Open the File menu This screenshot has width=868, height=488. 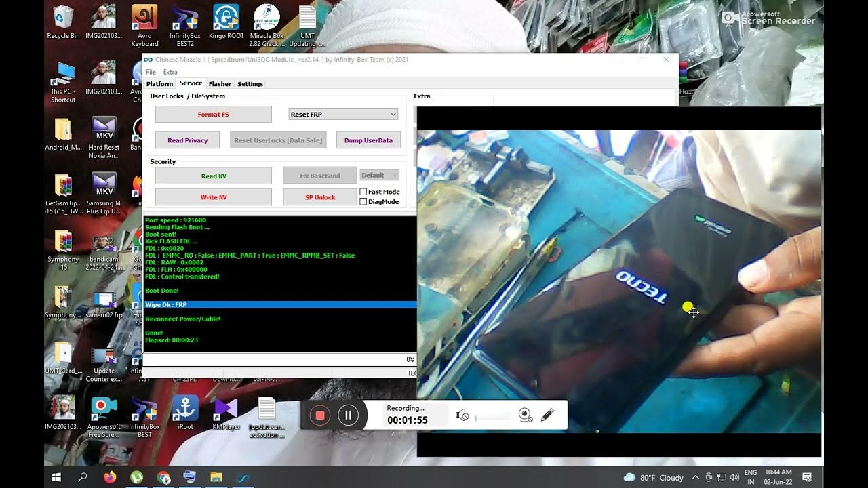pos(151,72)
